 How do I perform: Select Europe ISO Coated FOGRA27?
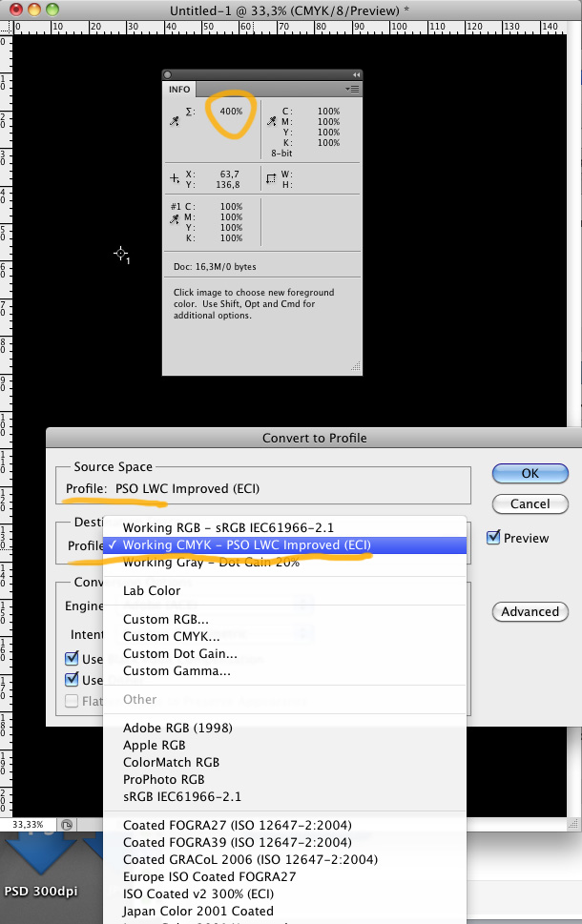click(x=285, y=876)
